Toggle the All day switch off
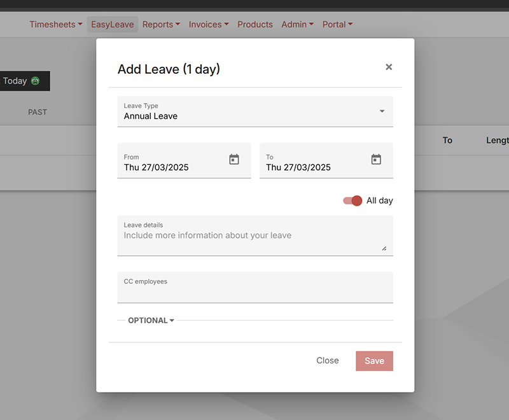 pos(352,200)
